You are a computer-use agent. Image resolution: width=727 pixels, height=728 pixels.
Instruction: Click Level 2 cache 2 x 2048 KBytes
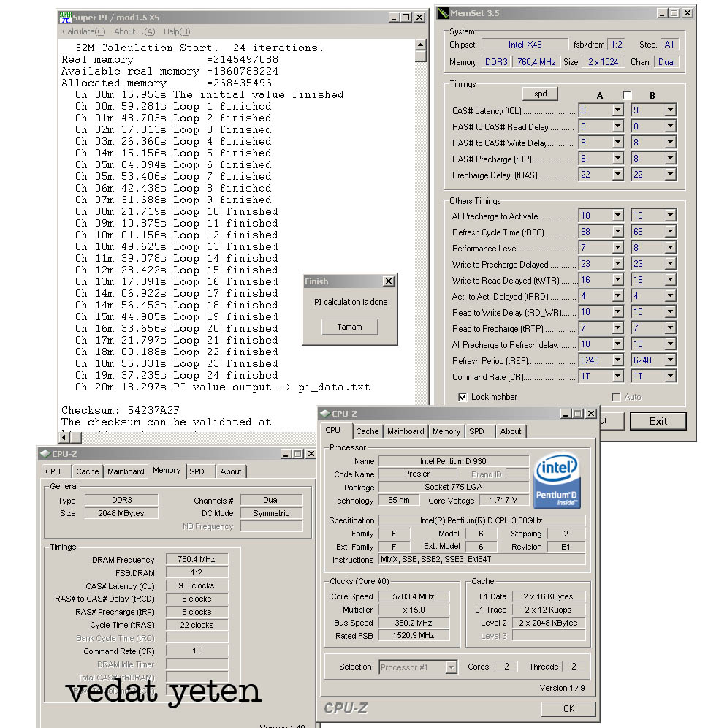(548, 623)
